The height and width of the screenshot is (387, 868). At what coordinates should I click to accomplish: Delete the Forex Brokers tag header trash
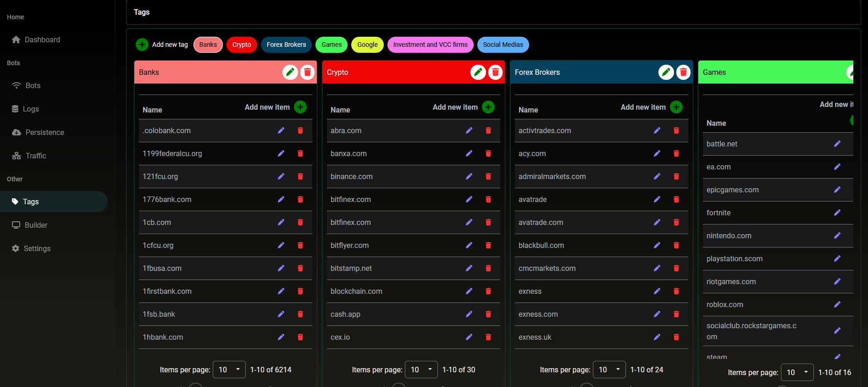684,72
